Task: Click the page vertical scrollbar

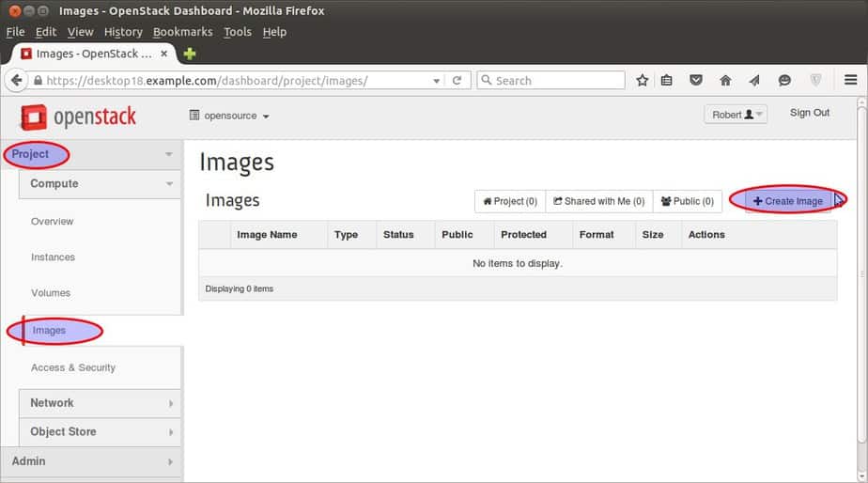Action: click(861, 274)
